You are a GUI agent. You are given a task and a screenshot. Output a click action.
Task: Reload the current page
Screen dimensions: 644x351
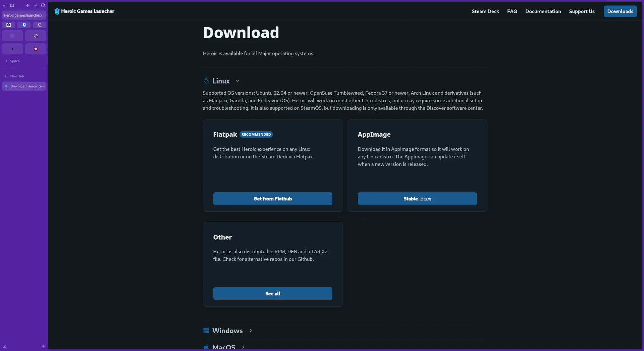[43, 5]
